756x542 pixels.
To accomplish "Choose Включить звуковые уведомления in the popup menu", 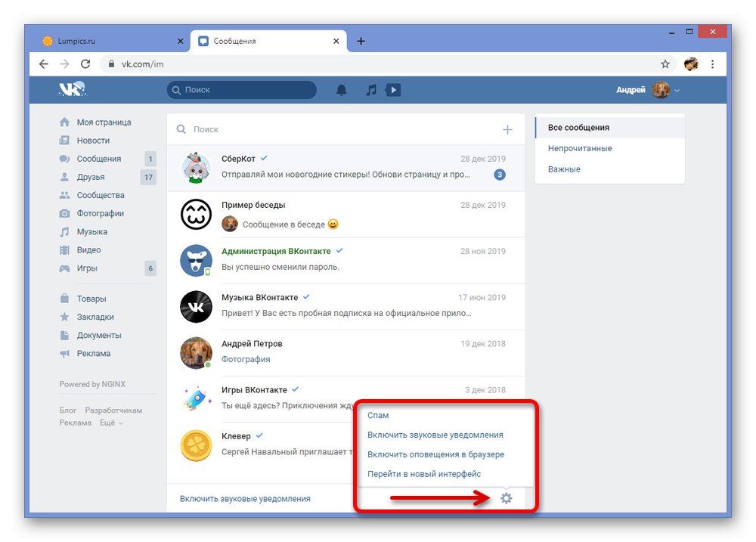I will coord(435,435).
